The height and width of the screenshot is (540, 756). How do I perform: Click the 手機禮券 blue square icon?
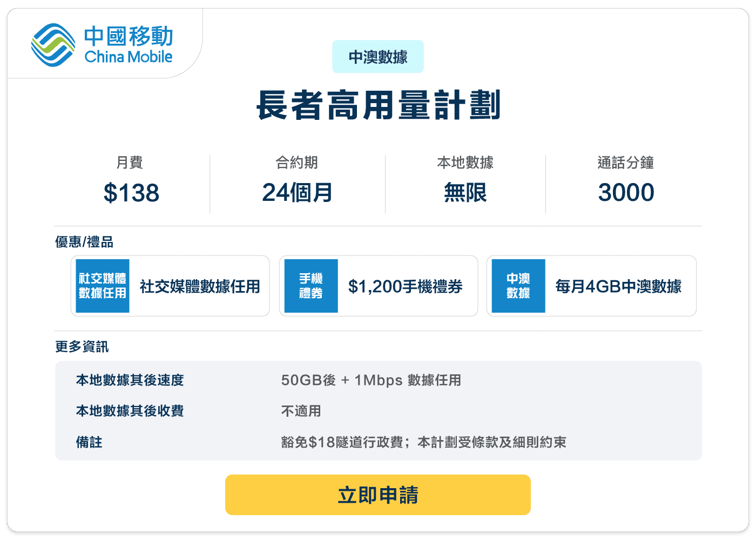(310, 286)
